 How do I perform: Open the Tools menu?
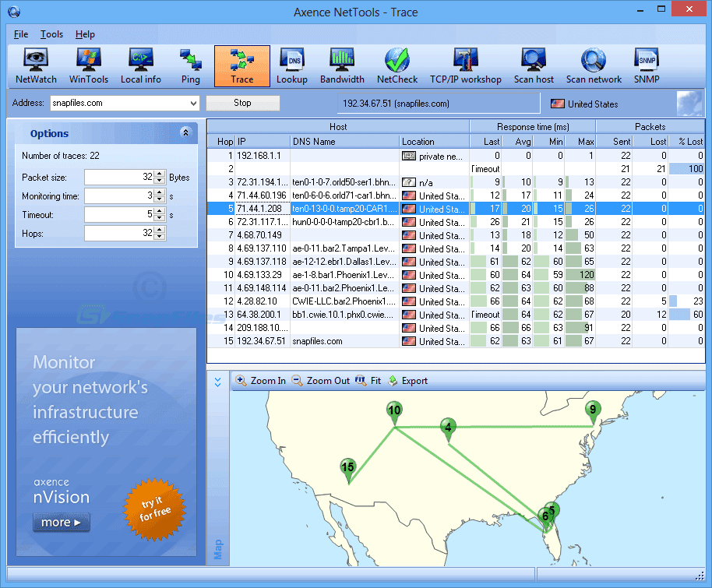51,34
